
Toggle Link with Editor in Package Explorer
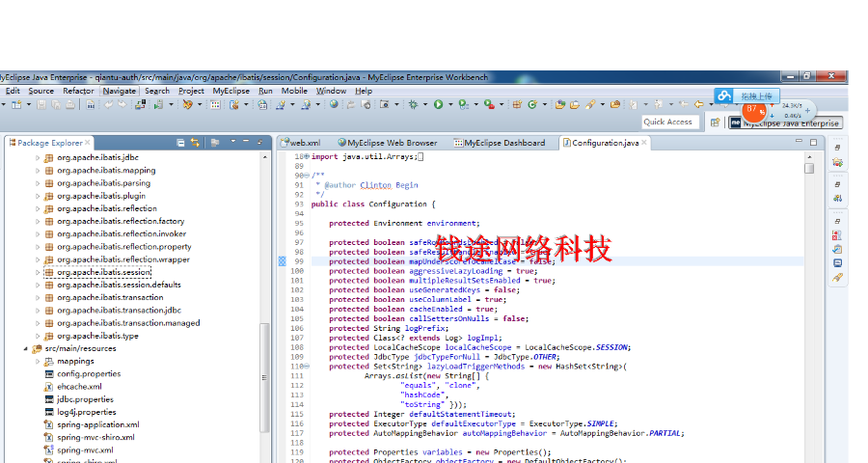click(x=195, y=143)
